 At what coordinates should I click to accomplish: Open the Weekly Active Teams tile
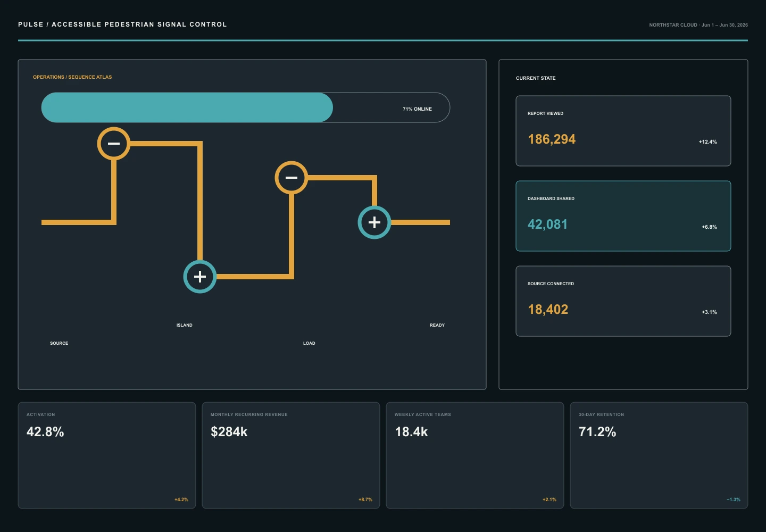[475, 455]
